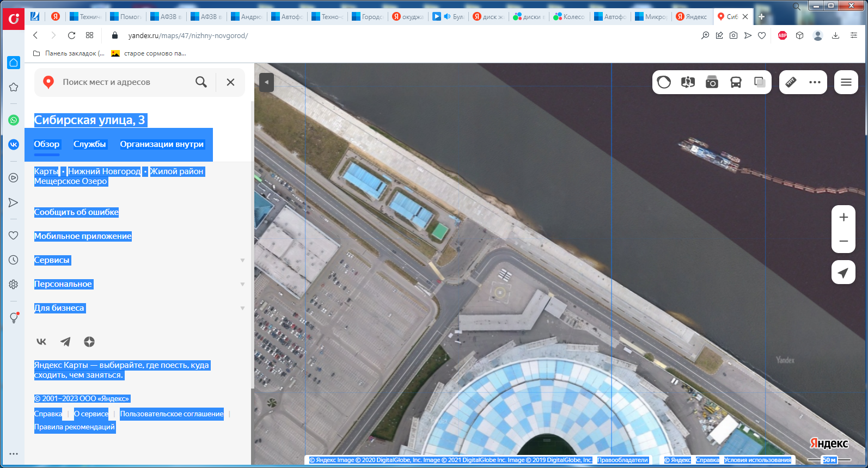
Task: Open the WhatsApp icon in the Opera sidebar
Action: pos(14,120)
